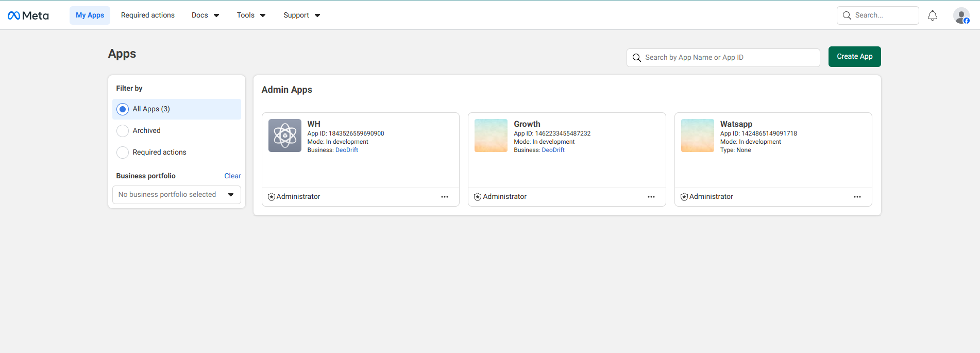This screenshot has width=980, height=353.
Task: Click the magnifier icon in top search
Action: pos(847,15)
